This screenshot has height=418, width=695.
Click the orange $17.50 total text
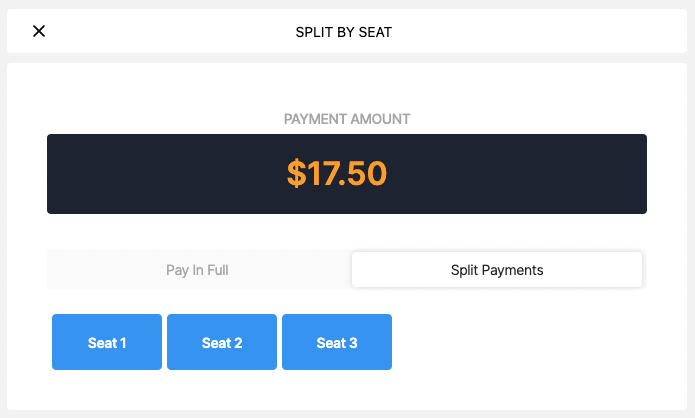tap(337, 173)
